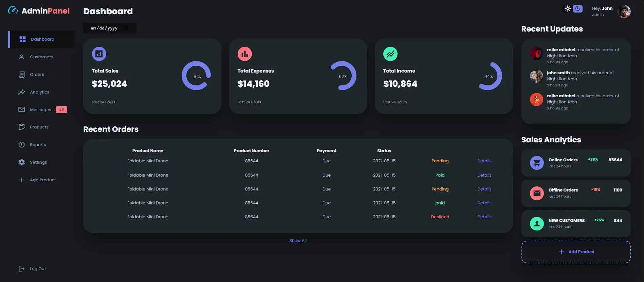This screenshot has width=644, height=282.
Task: Select Settings from the sidebar
Action: [x=38, y=162]
